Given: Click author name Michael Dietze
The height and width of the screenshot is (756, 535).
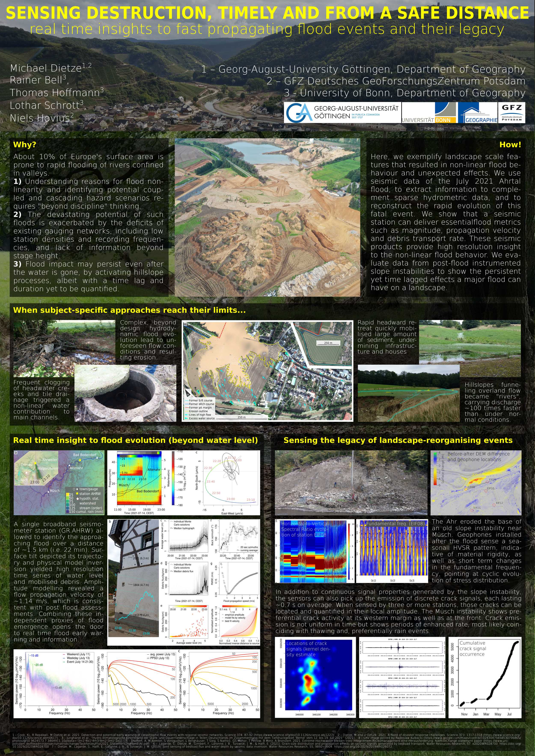Looking at the screenshot, I should (x=46, y=68).
